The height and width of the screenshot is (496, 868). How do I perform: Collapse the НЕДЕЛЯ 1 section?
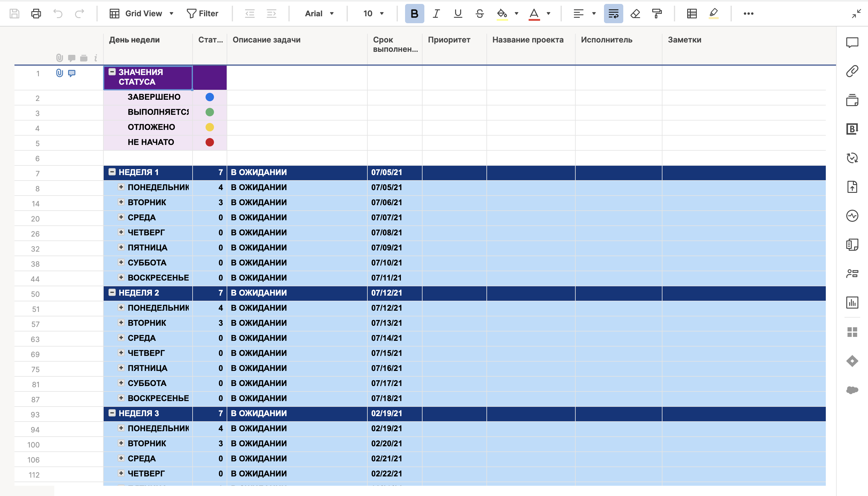(x=112, y=172)
